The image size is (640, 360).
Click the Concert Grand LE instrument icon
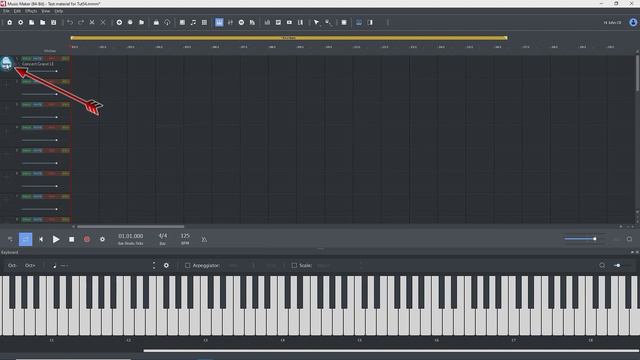6,63
